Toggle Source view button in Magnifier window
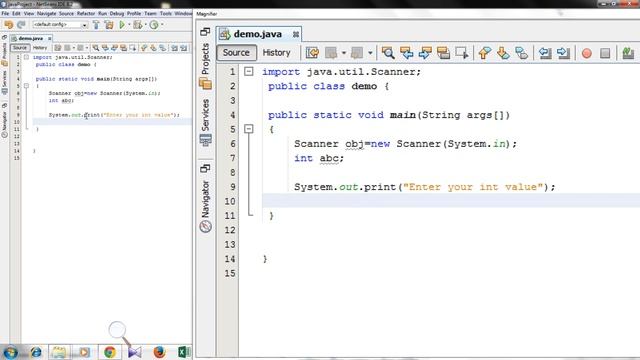Image resolution: width=640 pixels, height=360 pixels. pos(236,53)
